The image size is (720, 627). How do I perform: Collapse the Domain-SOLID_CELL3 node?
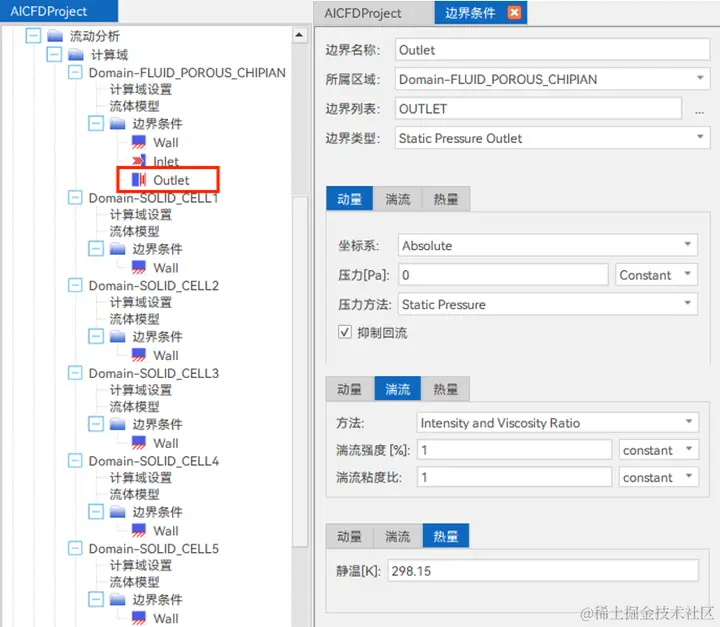75,373
